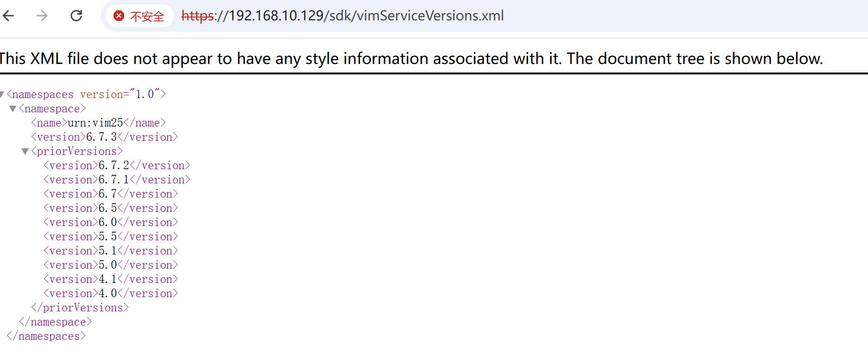
Task: Reload the current page
Action: 76,16
